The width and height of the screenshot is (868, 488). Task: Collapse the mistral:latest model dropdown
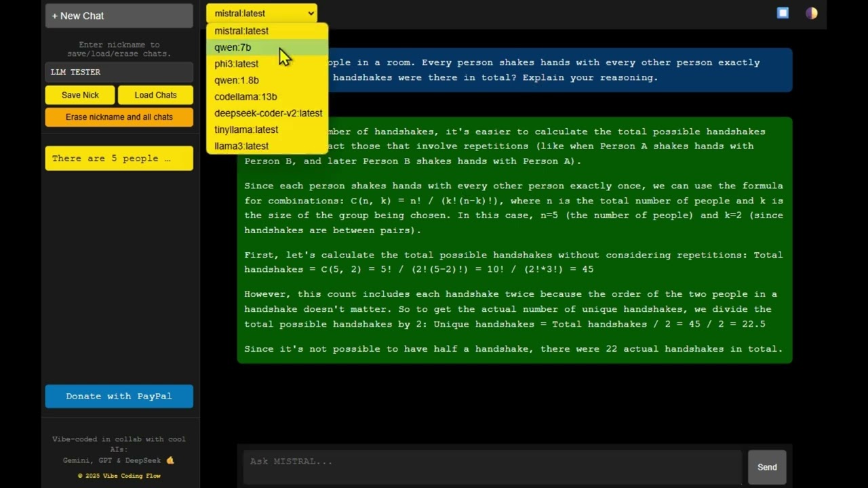[261, 13]
